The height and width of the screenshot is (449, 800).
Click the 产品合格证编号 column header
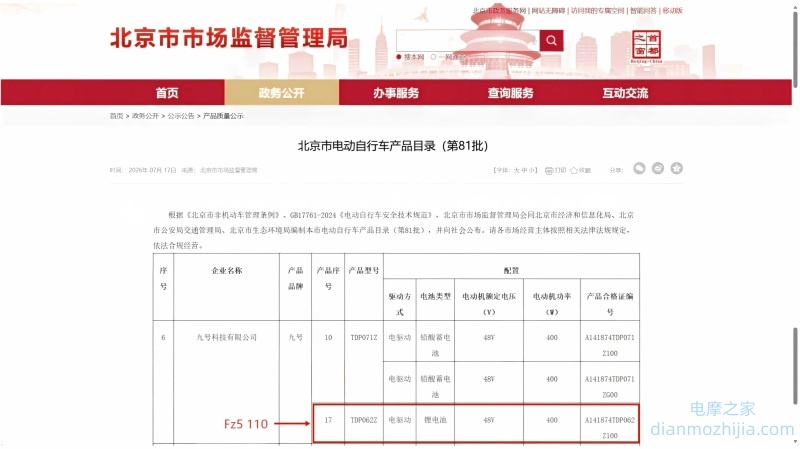pyautogui.click(x=610, y=304)
